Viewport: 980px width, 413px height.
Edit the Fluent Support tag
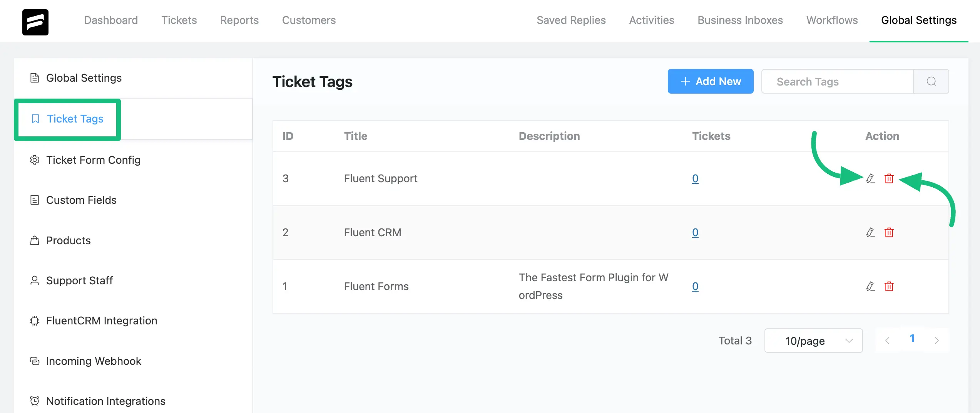pos(870,178)
